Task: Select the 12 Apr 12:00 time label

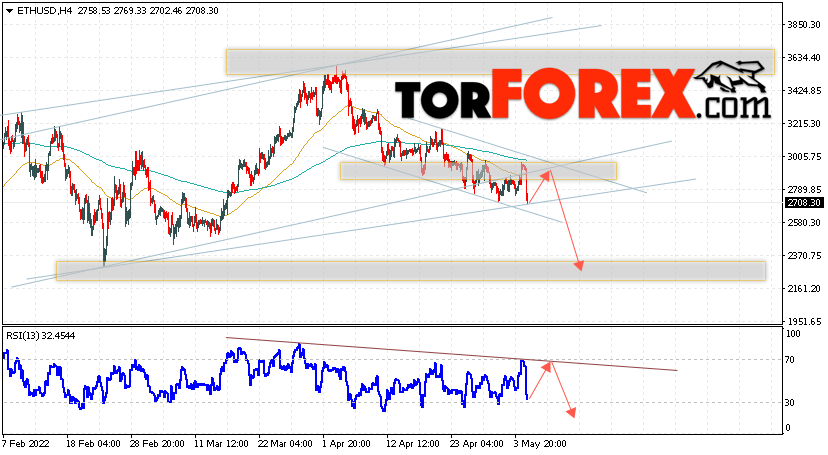Action: (x=413, y=444)
